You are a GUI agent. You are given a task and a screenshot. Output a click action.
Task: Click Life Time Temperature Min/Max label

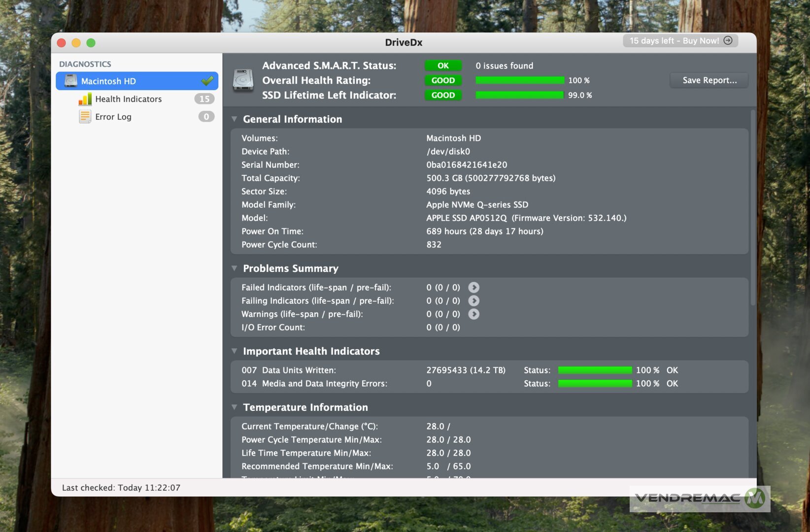pos(306,453)
